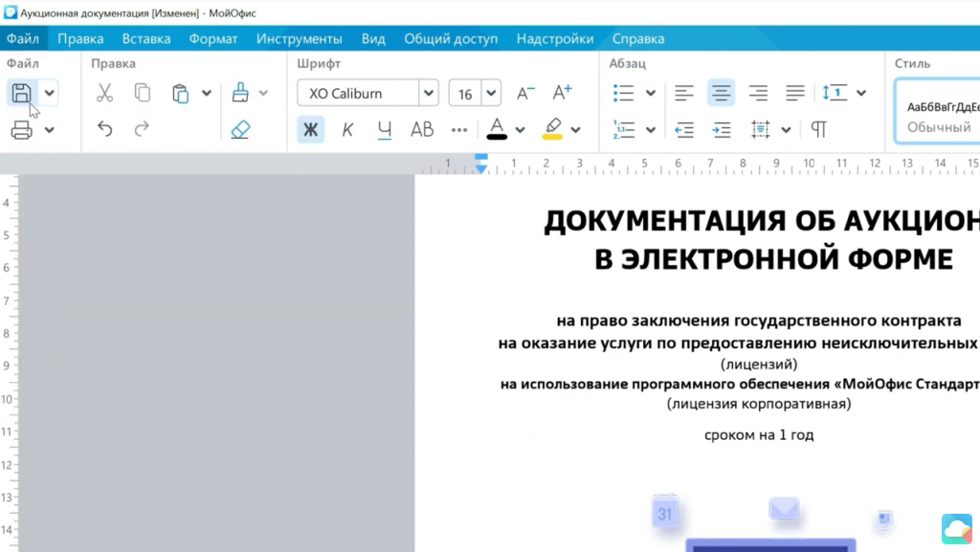Click heading ДОКУМЕНТАЦИЯ ОБ АУКЦИОНЕ

pos(762,221)
